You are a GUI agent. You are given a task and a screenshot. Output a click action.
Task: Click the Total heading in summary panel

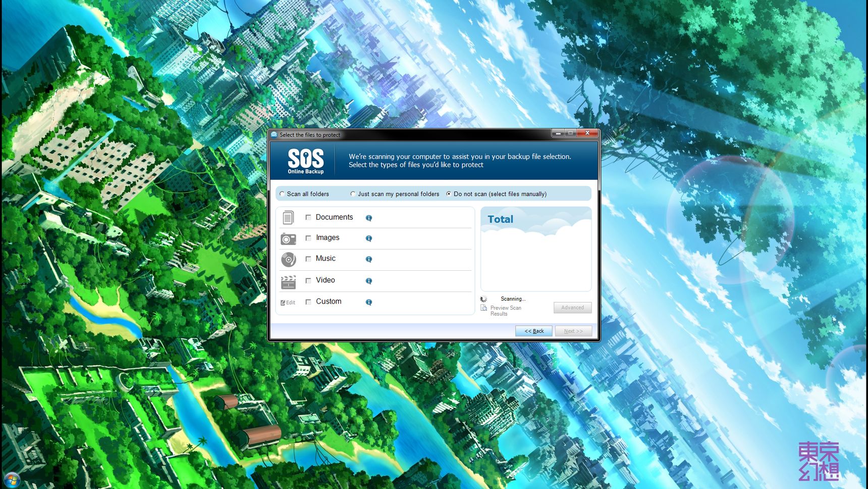[x=500, y=219]
